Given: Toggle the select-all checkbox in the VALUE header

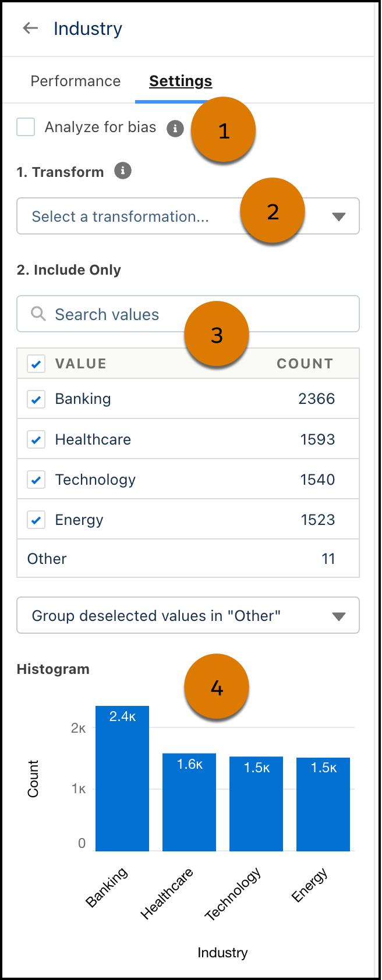Looking at the screenshot, I should click(x=36, y=363).
